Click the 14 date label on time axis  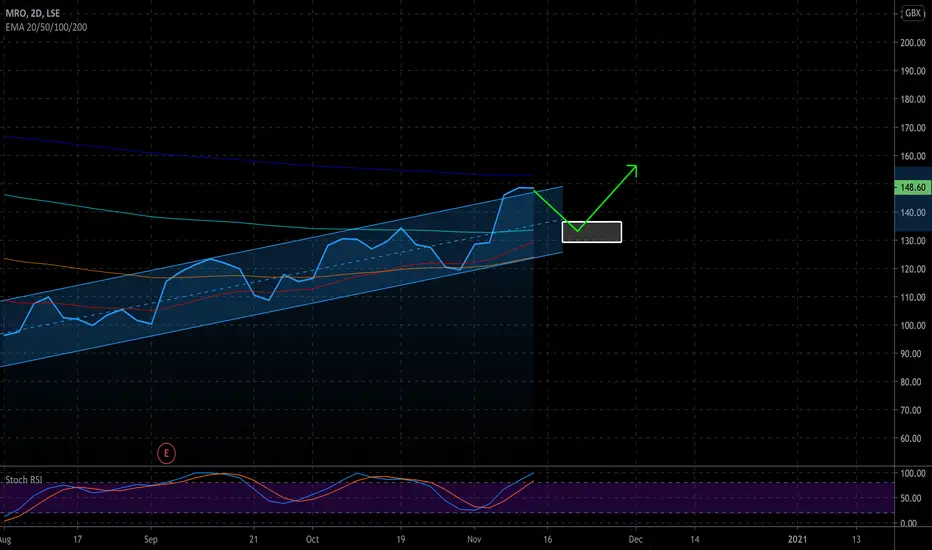[694, 539]
